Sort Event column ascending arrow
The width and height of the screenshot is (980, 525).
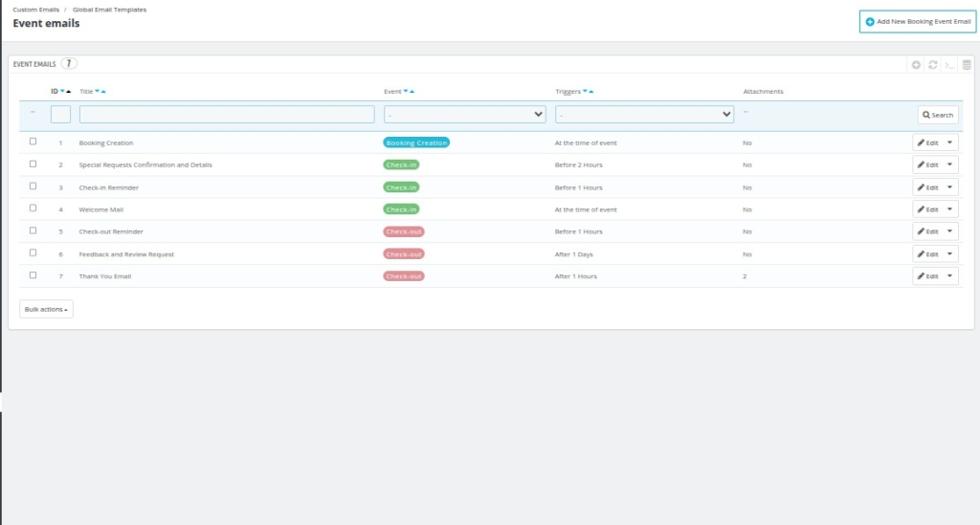click(x=412, y=92)
